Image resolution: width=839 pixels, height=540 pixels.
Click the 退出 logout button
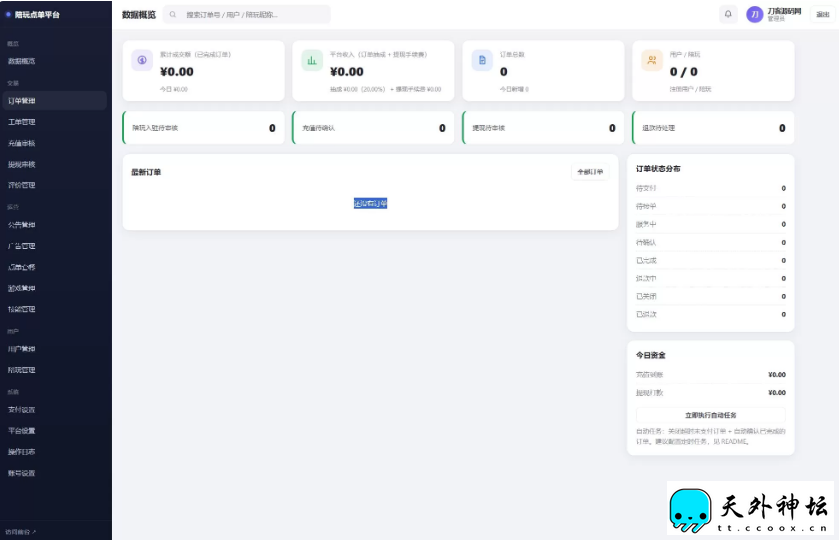pyautogui.click(x=822, y=14)
